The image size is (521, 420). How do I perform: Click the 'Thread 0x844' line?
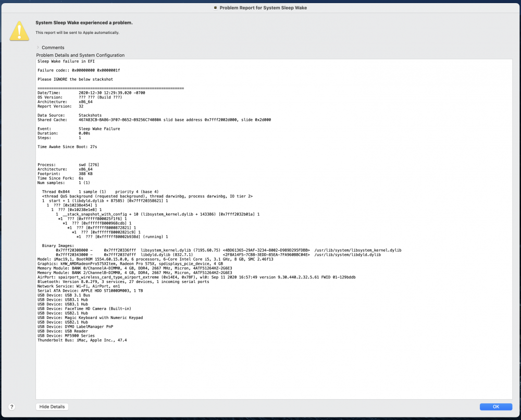(101, 192)
